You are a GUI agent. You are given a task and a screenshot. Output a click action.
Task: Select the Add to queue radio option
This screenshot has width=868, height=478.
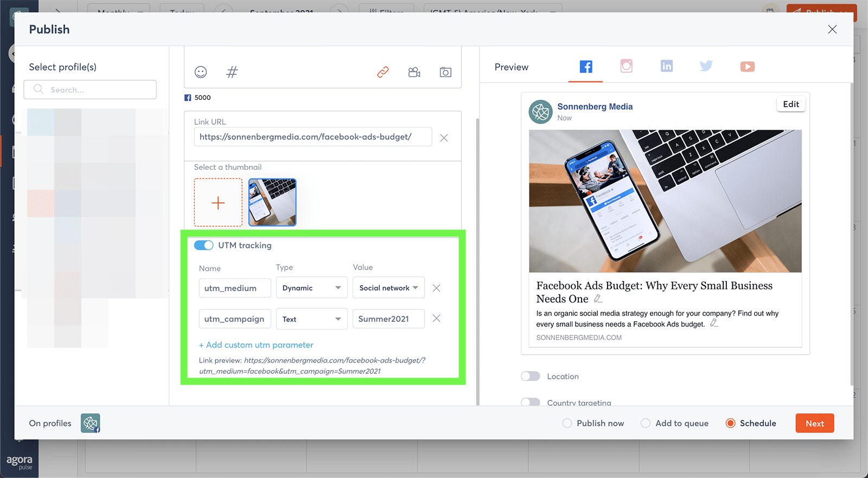(x=646, y=423)
